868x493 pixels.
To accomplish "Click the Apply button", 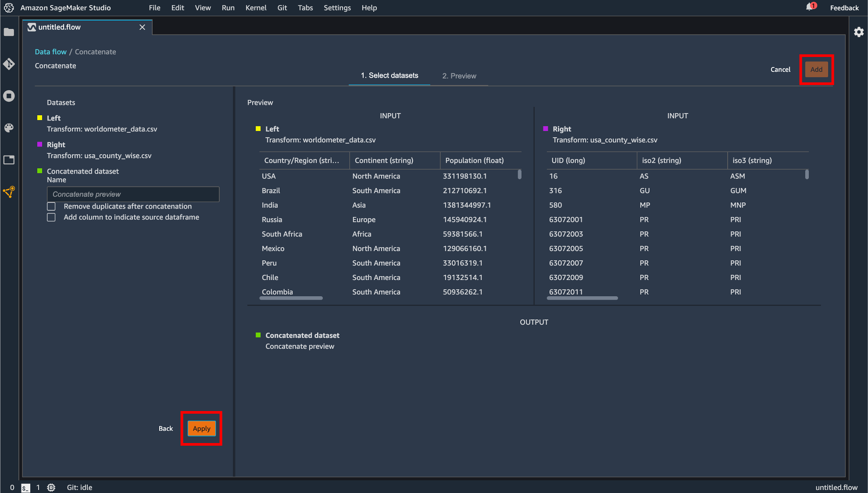I will 201,429.
